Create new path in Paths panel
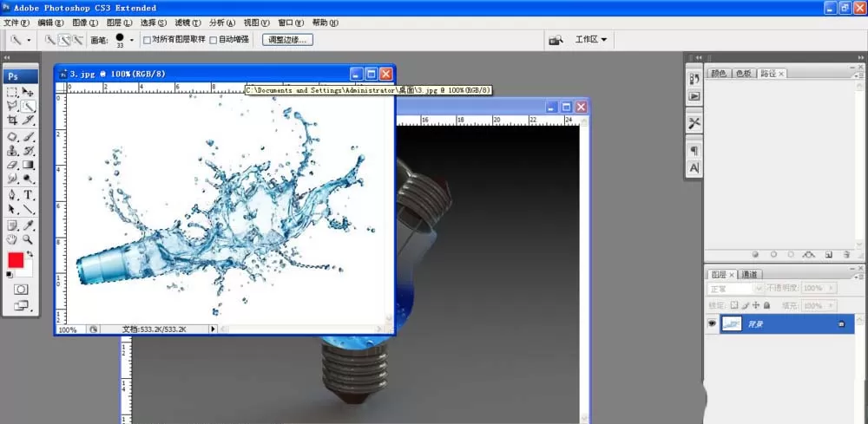Viewport: 868px width, 424px height. tap(828, 255)
